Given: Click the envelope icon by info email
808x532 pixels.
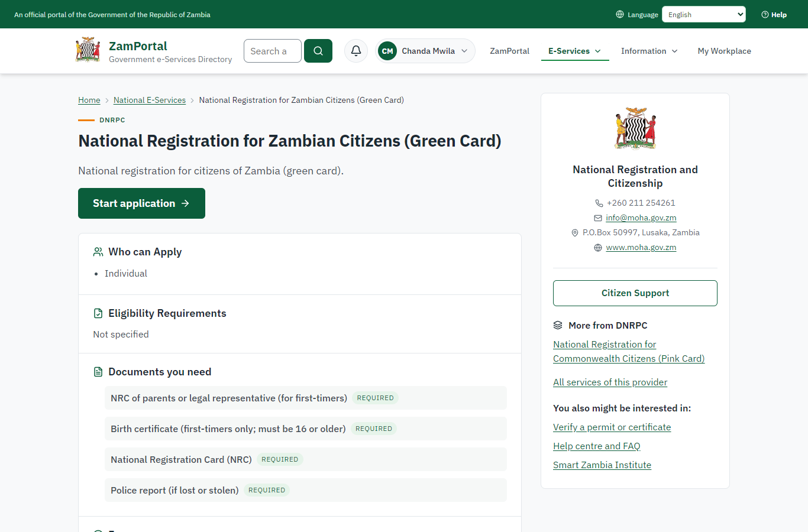Looking at the screenshot, I should click(598, 218).
